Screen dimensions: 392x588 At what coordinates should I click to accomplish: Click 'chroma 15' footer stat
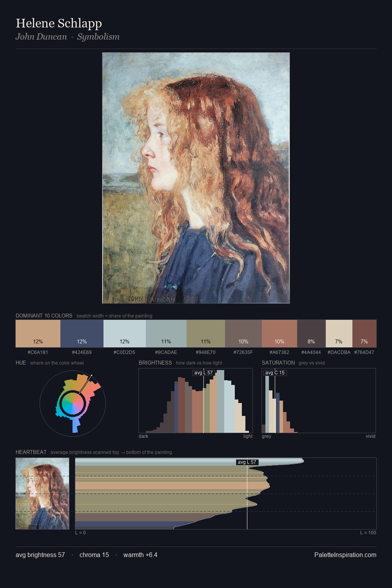94,555
